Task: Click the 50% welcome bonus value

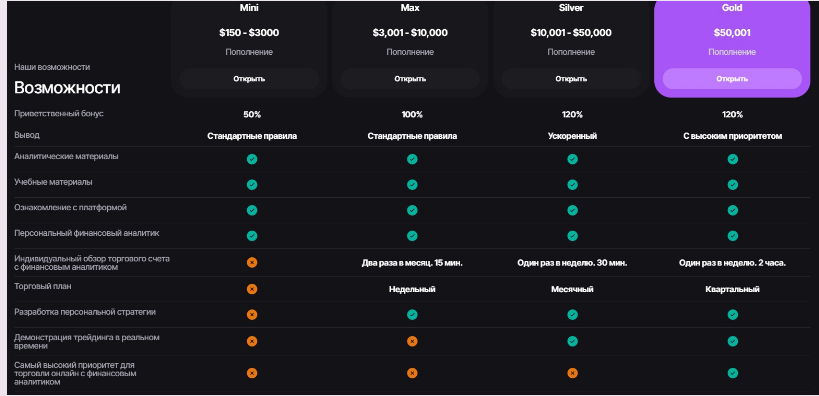Action: (x=252, y=115)
